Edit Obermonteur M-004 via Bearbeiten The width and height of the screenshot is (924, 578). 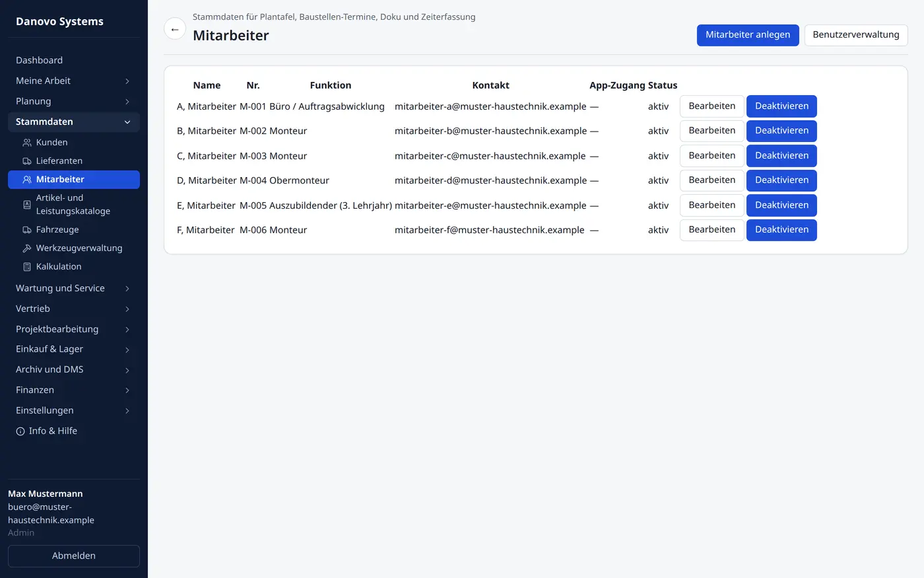712,180
